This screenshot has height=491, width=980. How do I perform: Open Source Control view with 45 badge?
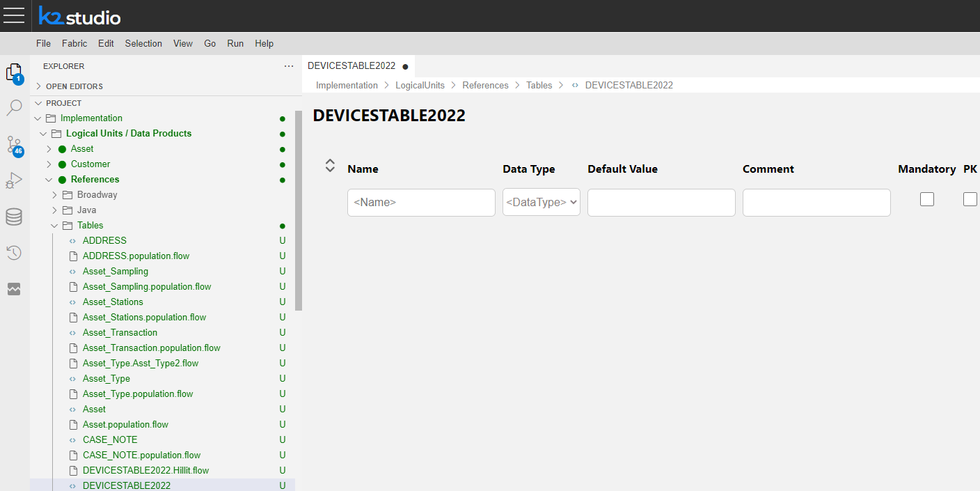(14, 146)
